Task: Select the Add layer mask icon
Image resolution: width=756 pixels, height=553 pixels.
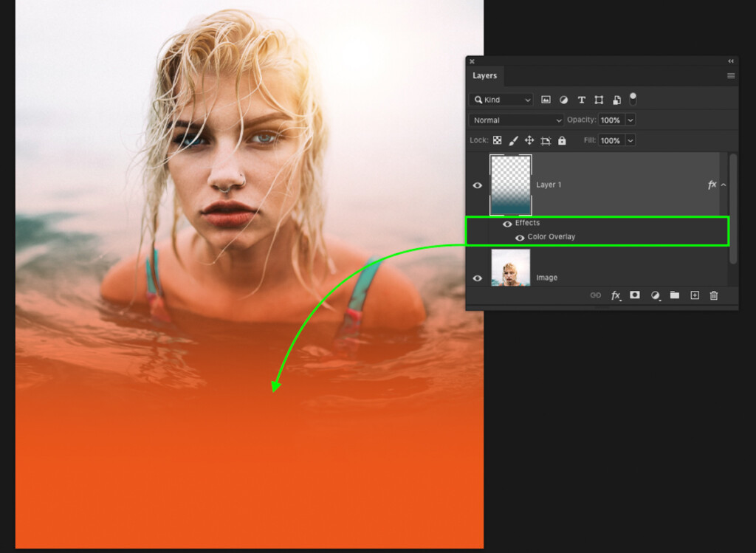Action: point(635,295)
